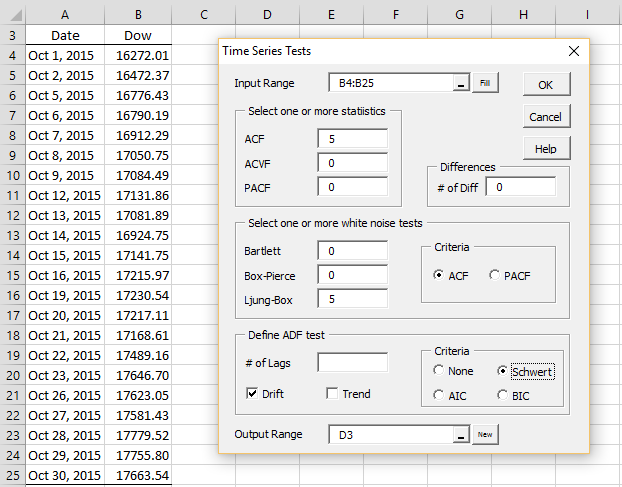Click cell with Oct 1, 2015
This screenshot has width=622, height=487.
pyautogui.click(x=65, y=56)
